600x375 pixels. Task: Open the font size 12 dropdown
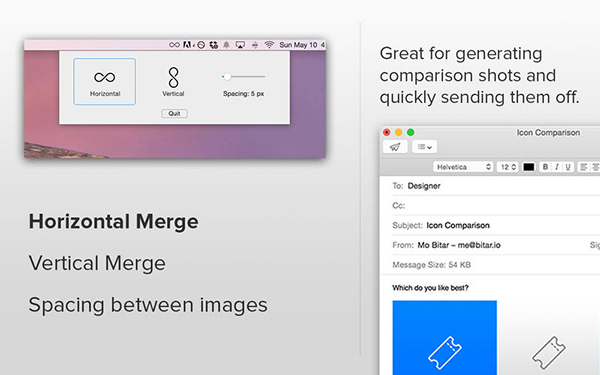click(508, 167)
